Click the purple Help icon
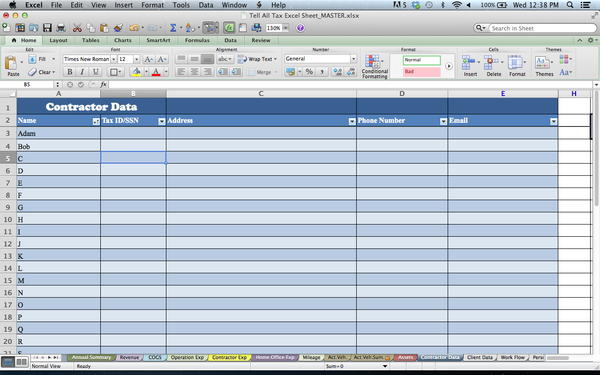This screenshot has width=600, height=375. (300, 28)
